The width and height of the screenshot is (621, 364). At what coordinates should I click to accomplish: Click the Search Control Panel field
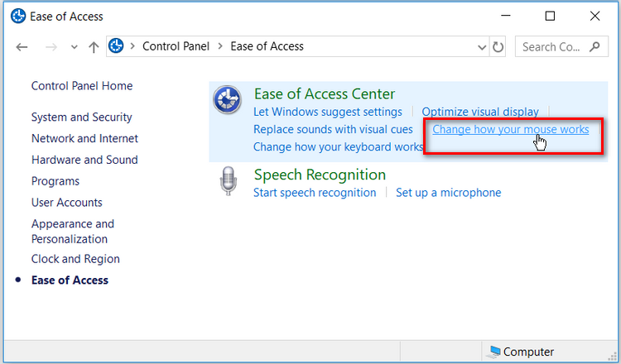(553, 47)
